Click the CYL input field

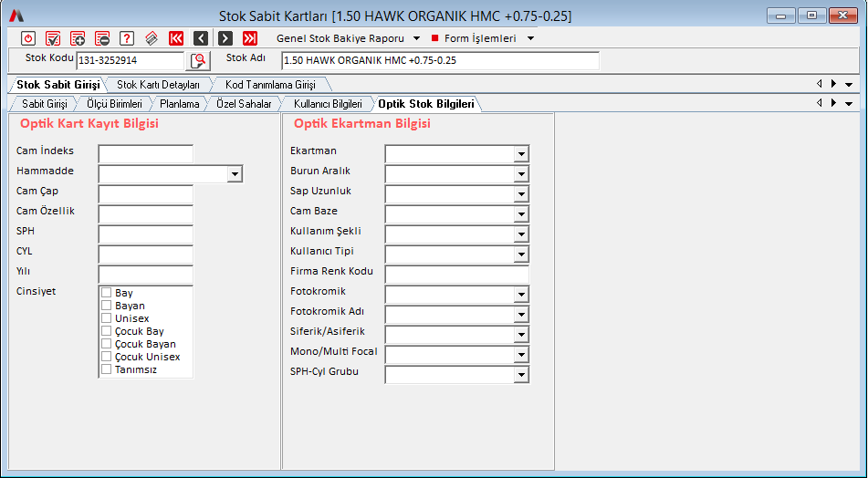click(146, 255)
